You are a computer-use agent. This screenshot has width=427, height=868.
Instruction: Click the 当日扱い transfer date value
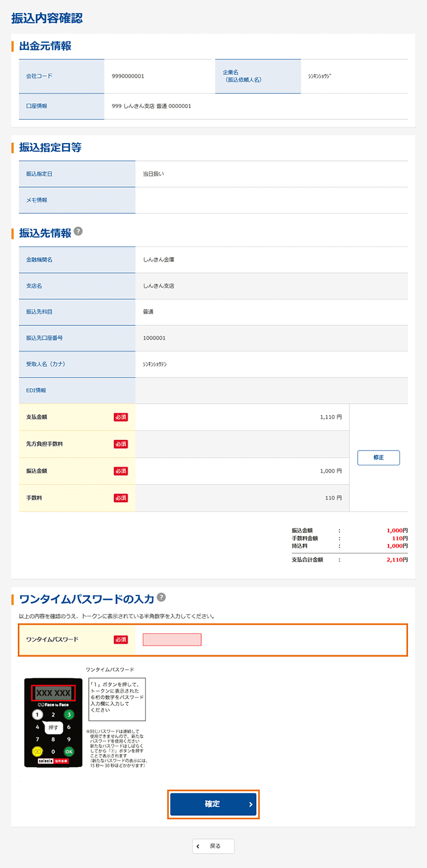pyautogui.click(x=154, y=174)
